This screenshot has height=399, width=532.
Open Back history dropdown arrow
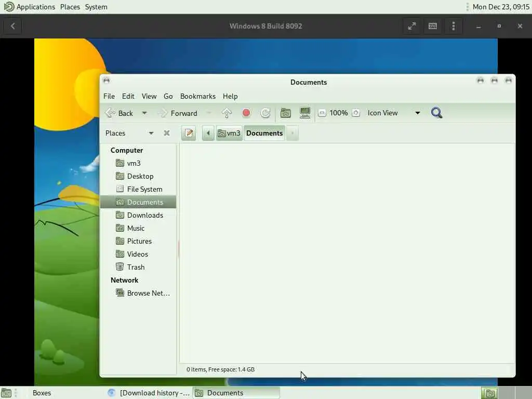pos(144,113)
